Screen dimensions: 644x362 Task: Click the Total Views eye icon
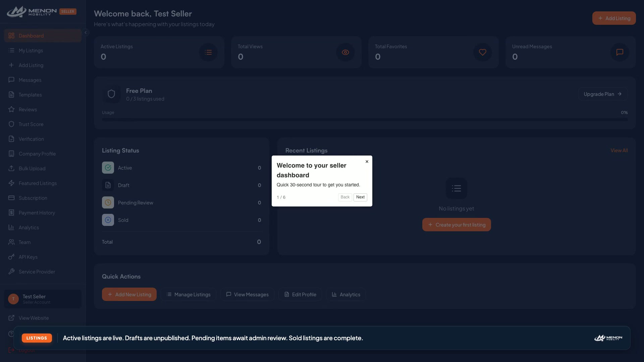tap(345, 52)
